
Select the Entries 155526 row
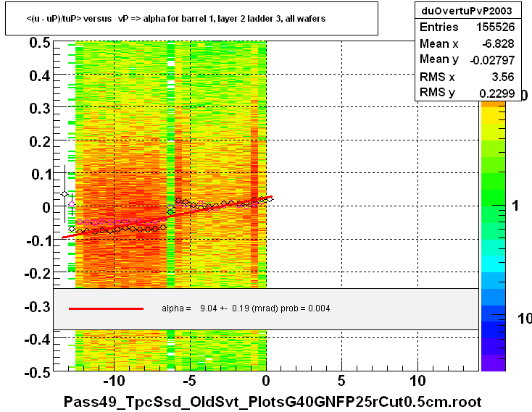(x=467, y=27)
